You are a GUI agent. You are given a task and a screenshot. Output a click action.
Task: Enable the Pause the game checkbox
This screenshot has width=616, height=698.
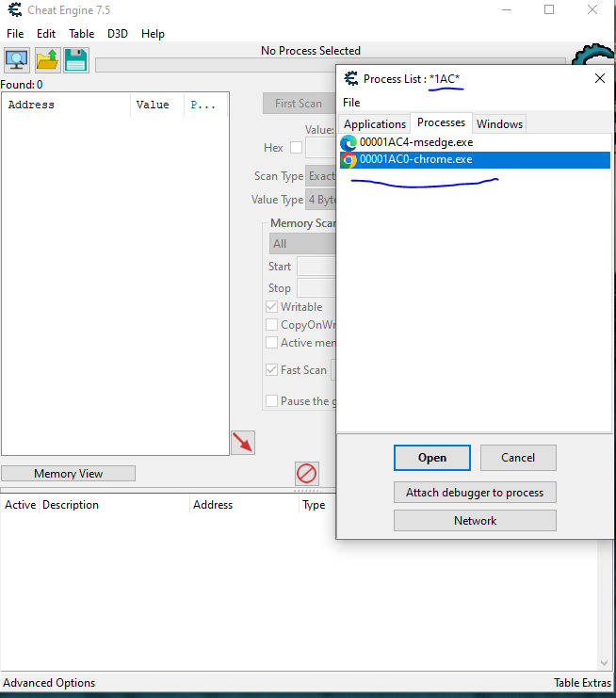[x=271, y=400]
